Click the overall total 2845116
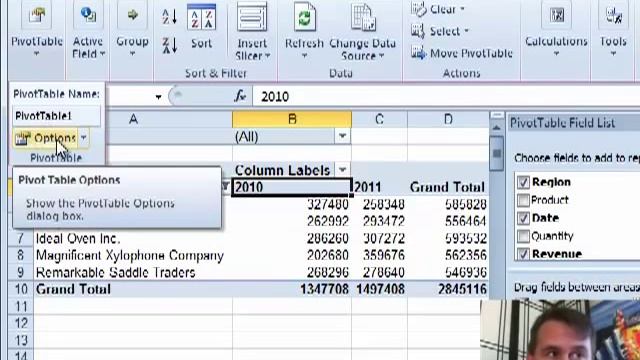 pos(462,289)
